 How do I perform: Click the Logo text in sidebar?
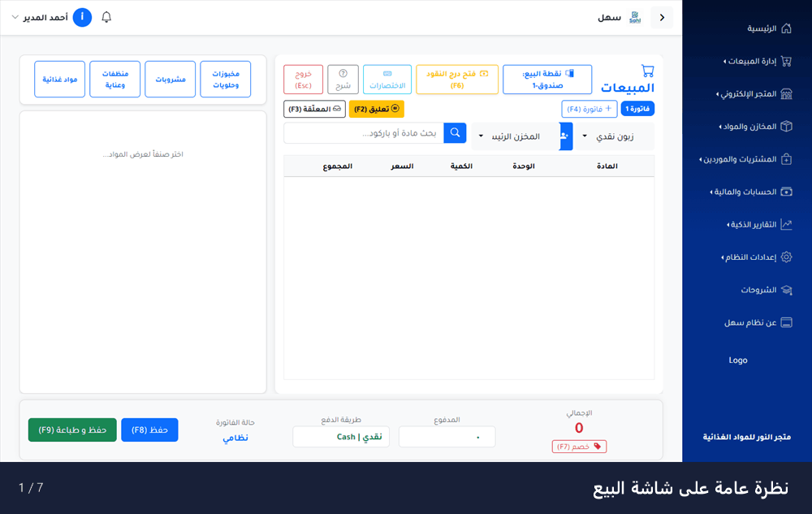point(738,361)
